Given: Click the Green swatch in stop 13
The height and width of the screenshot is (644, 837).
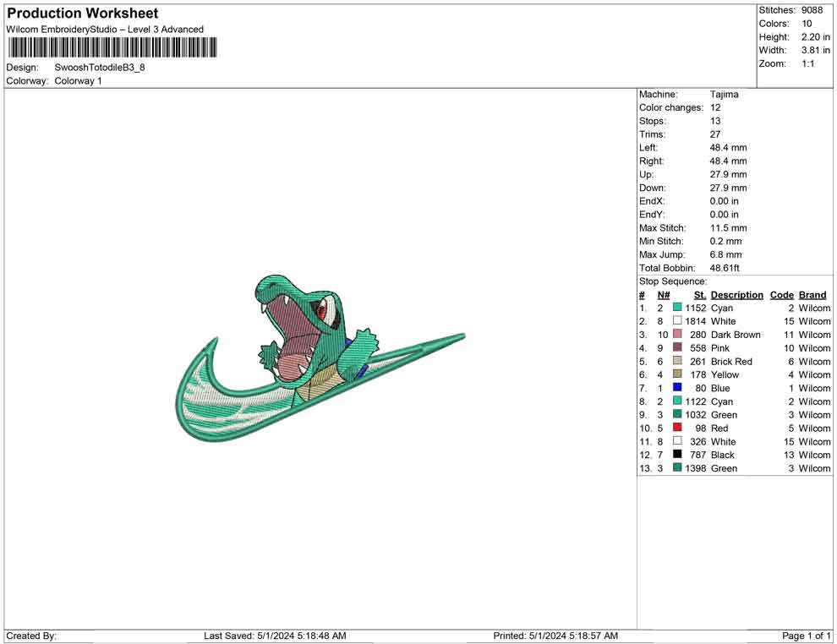Looking at the screenshot, I should [x=677, y=467].
